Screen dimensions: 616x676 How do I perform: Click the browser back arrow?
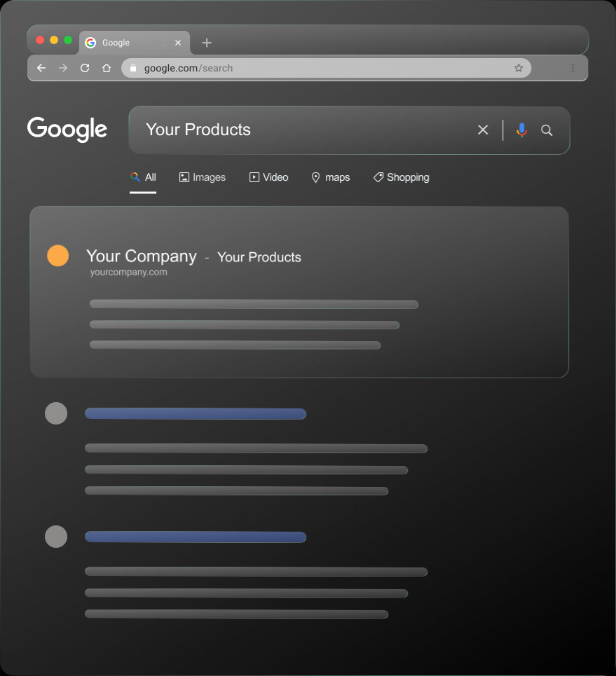[41, 68]
